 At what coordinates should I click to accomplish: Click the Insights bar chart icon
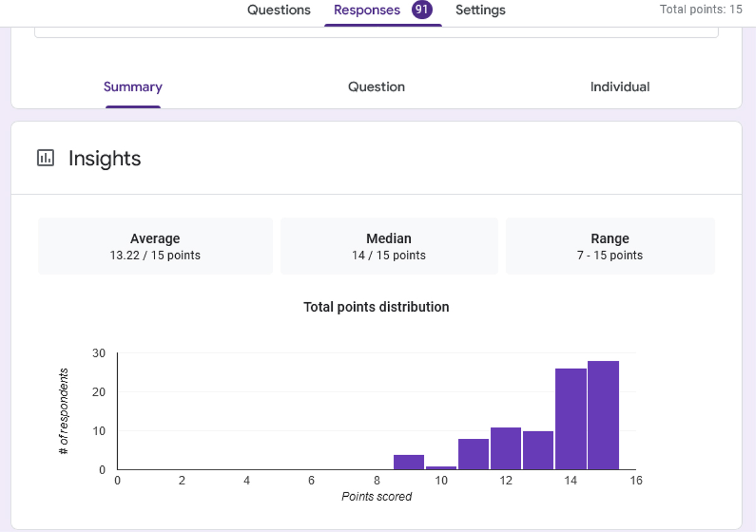(x=46, y=158)
